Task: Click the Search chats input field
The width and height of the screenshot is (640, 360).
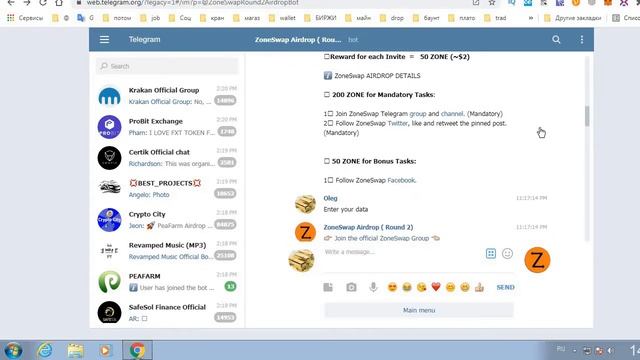Action: [167, 66]
